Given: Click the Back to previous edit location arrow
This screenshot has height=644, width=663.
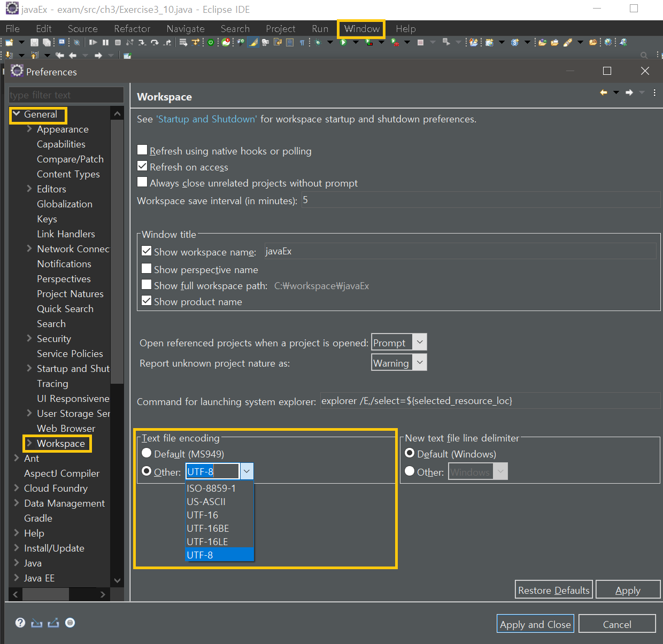Looking at the screenshot, I should (60, 55).
